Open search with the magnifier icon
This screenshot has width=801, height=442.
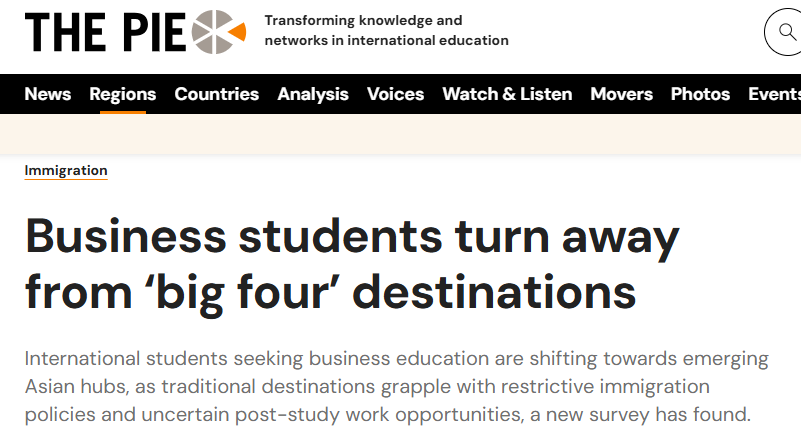point(783,33)
